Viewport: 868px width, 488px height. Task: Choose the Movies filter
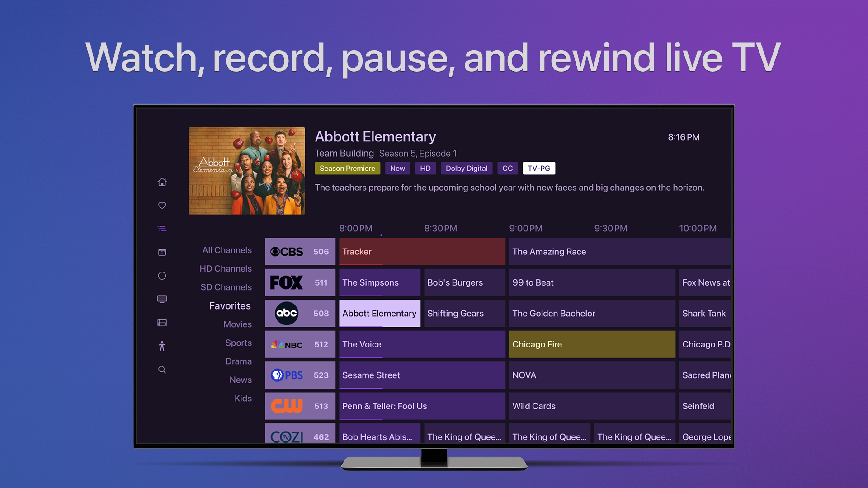[237, 324]
